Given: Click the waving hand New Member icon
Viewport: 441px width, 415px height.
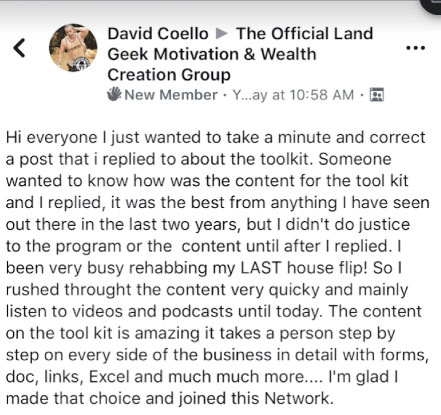Looking at the screenshot, I should click(114, 94).
